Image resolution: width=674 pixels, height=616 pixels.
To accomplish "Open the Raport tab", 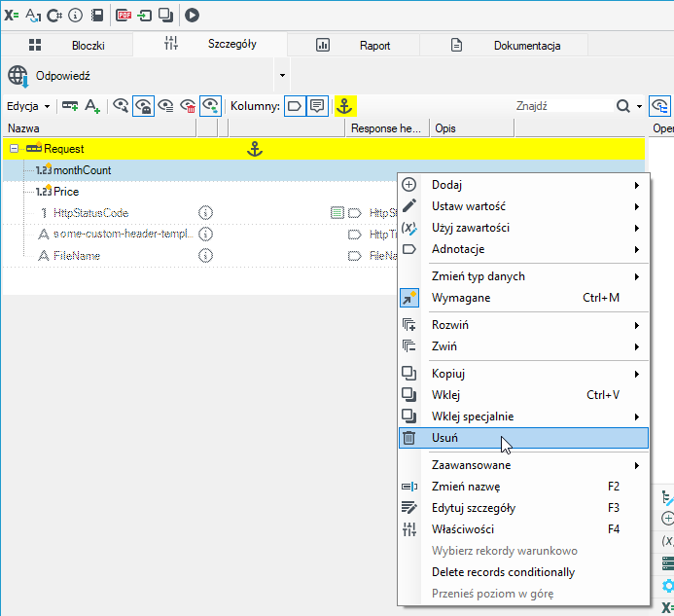I will click(x=353, y=45).
